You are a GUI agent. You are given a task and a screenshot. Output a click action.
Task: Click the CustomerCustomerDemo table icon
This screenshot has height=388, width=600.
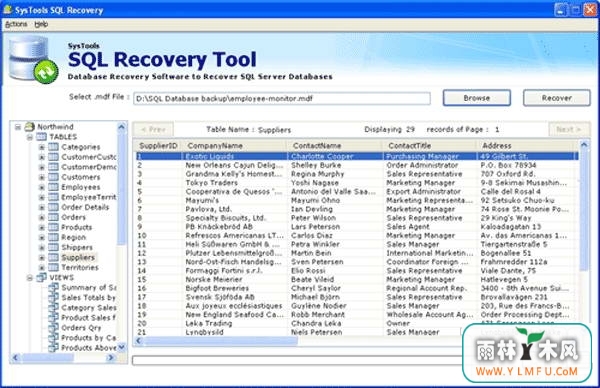tap(53, 157)
